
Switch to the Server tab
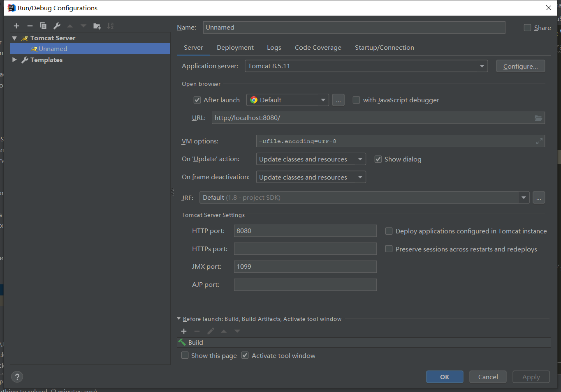pyautogui.click(x=193, y=48)
